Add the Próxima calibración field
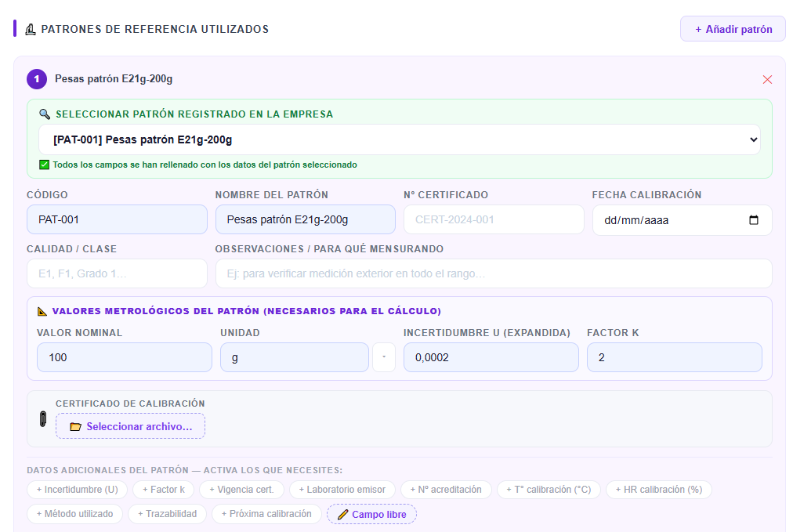Screen dimensions: 793x532 pos(266,514)
